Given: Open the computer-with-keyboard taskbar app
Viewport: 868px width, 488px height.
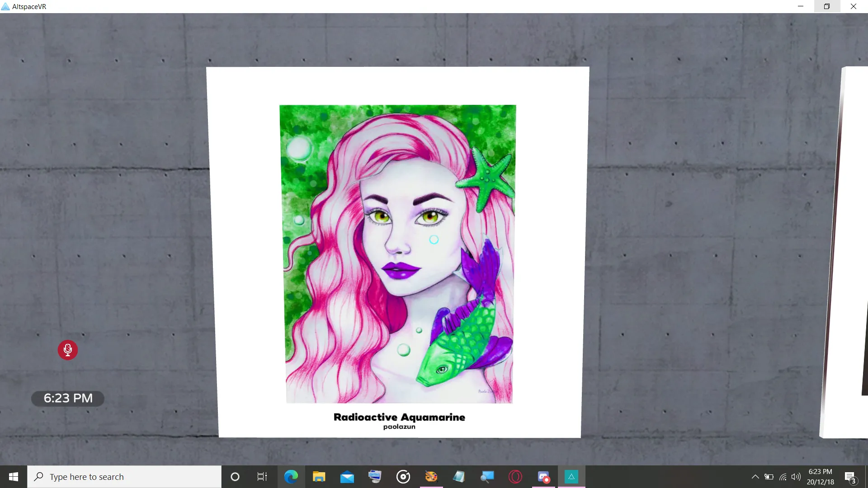Looking at the screenshot, I should [375, 477].
